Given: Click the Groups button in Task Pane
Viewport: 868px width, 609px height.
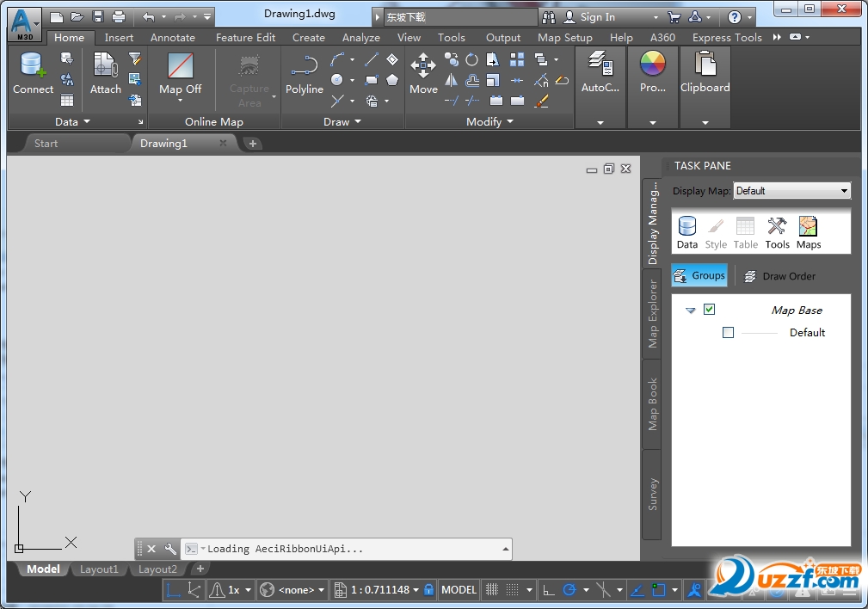Looking at the screenshot, I should pyautogui.click(x=699, y=275).
